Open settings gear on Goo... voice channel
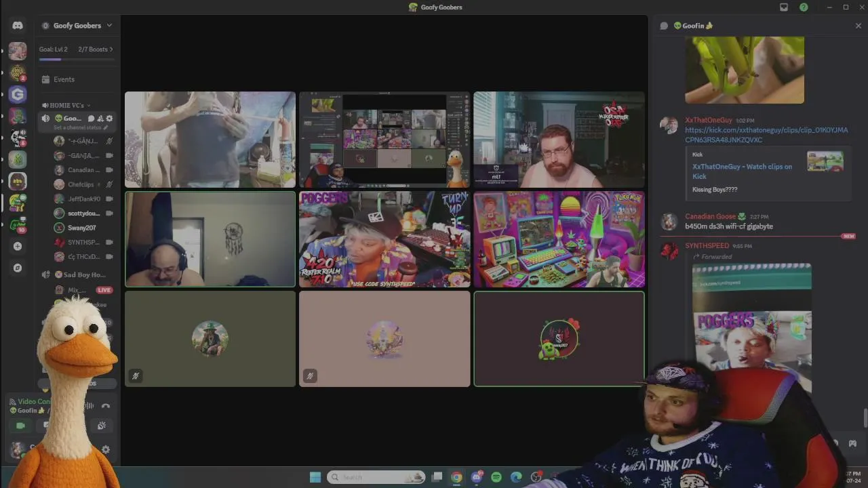Viewport: 868px width, 488px height. [x=109, y=119]
